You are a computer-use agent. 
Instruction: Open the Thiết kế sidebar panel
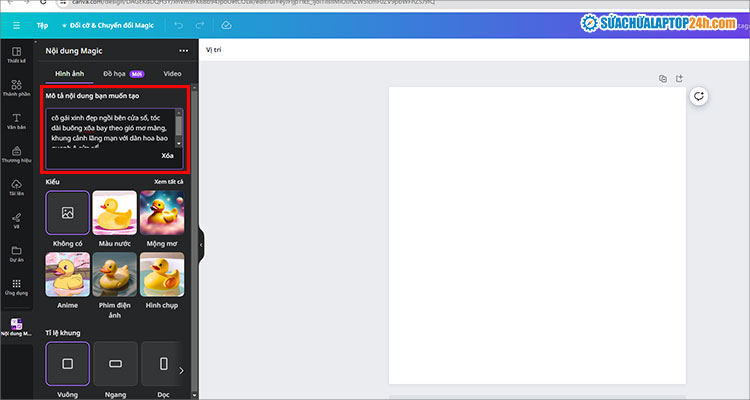coord(16,55)
